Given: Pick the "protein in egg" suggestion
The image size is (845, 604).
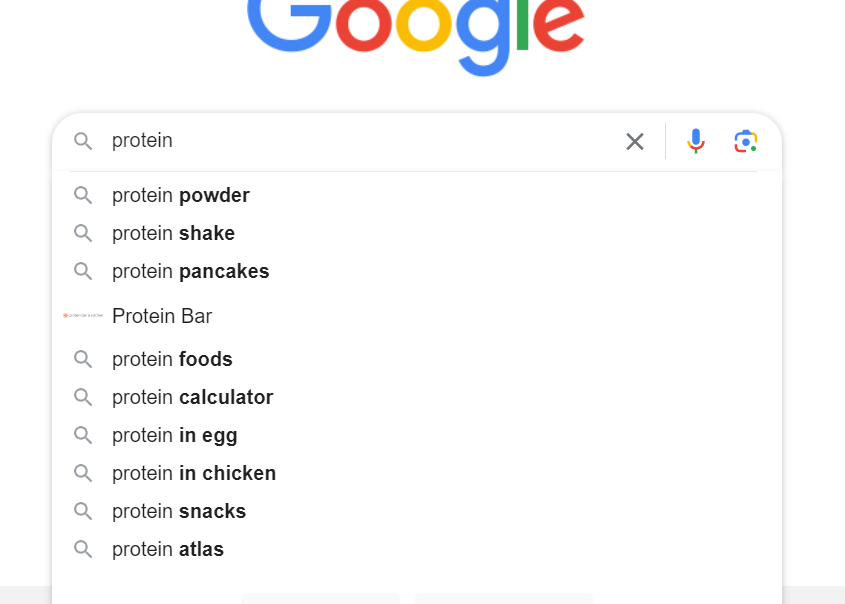Looking at the screenshot, I should coord(175,435).
